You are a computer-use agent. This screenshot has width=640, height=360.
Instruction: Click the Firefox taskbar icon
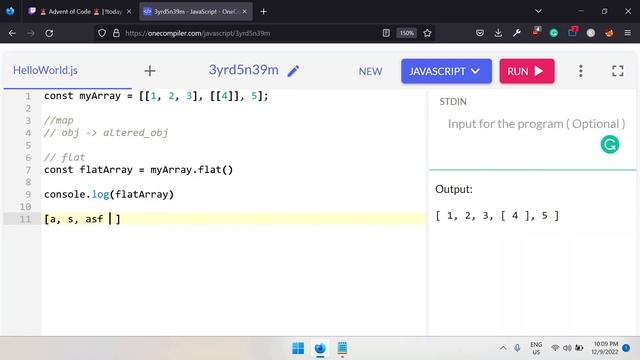pos(320,348)
